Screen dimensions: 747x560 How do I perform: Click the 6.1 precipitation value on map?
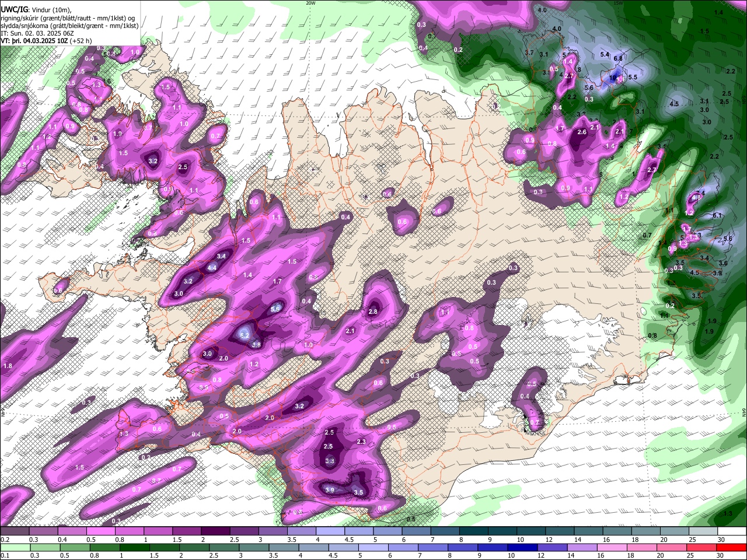click(x=718, y=215)
